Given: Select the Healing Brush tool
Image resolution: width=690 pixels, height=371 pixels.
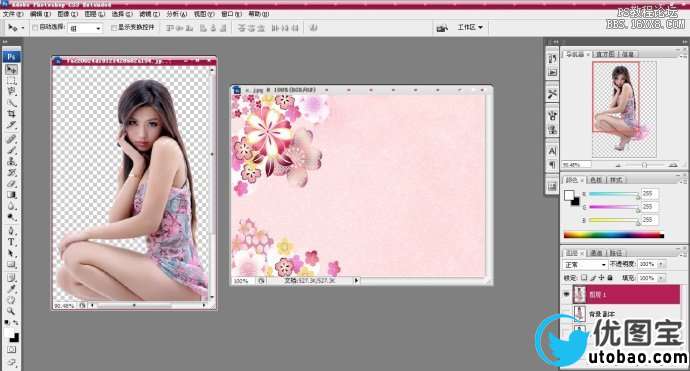Looking at the screenshot, I should 11,139.
